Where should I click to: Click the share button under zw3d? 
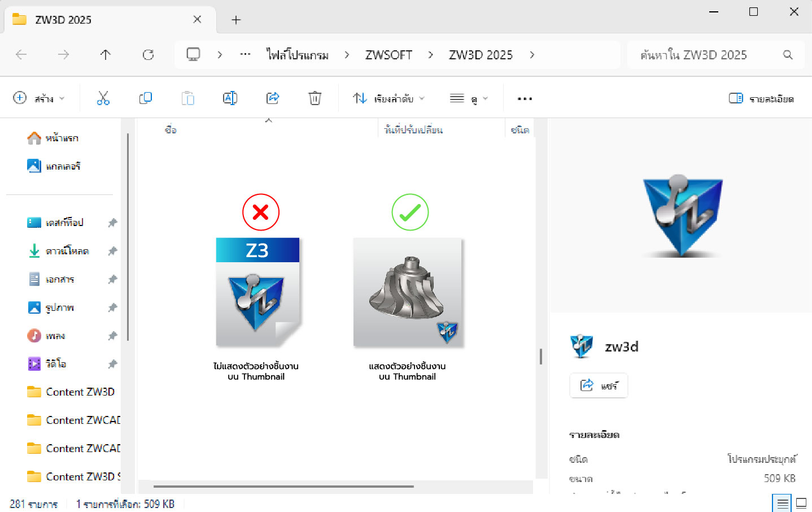[x=599, y=385]
